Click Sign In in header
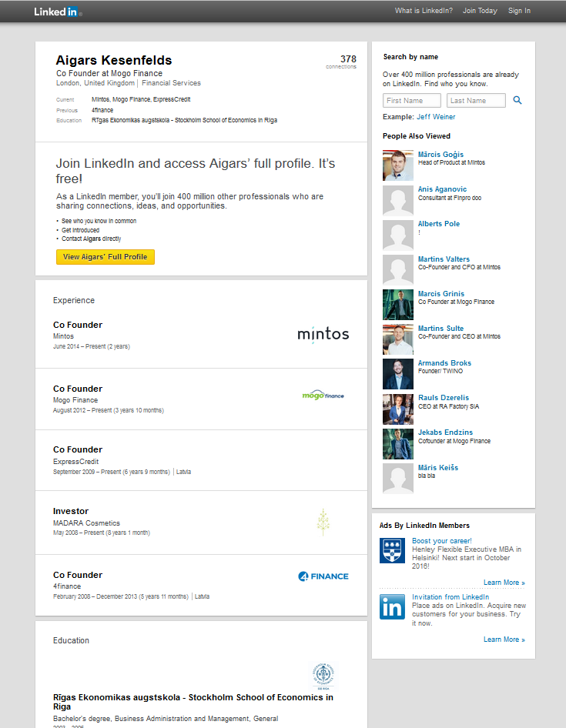 pos(519,11)
